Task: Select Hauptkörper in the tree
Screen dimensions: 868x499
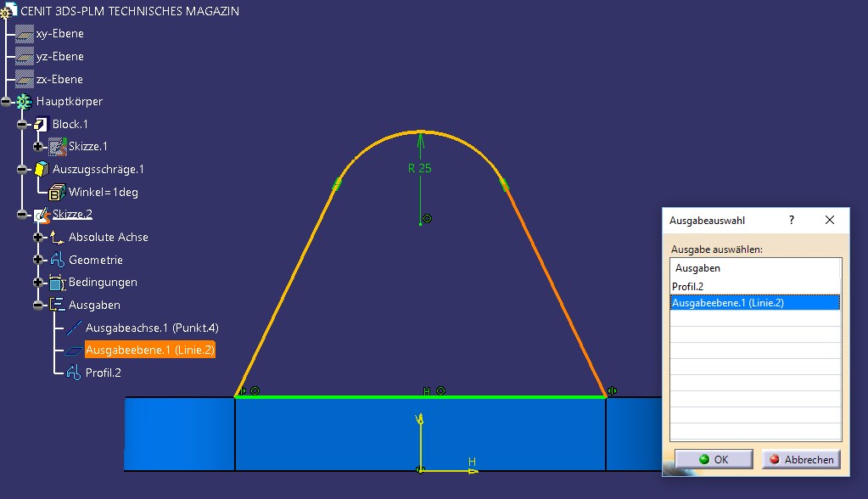Action: point(70,101)
